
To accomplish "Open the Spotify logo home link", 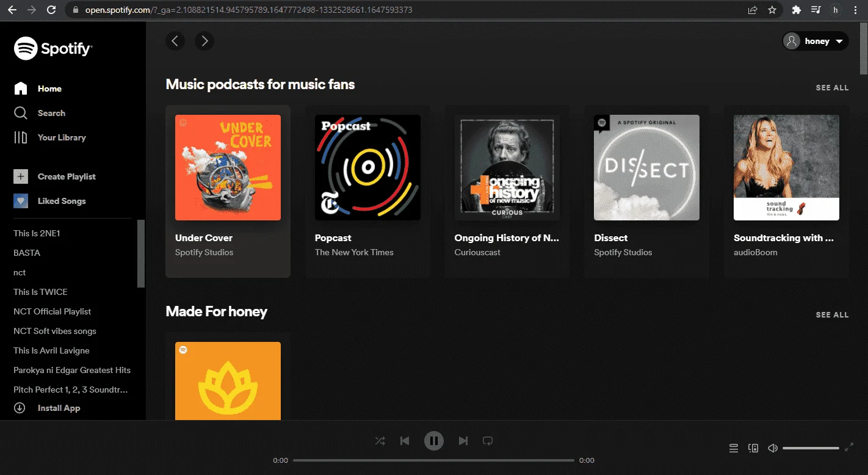I will click(x=53, y=48).
